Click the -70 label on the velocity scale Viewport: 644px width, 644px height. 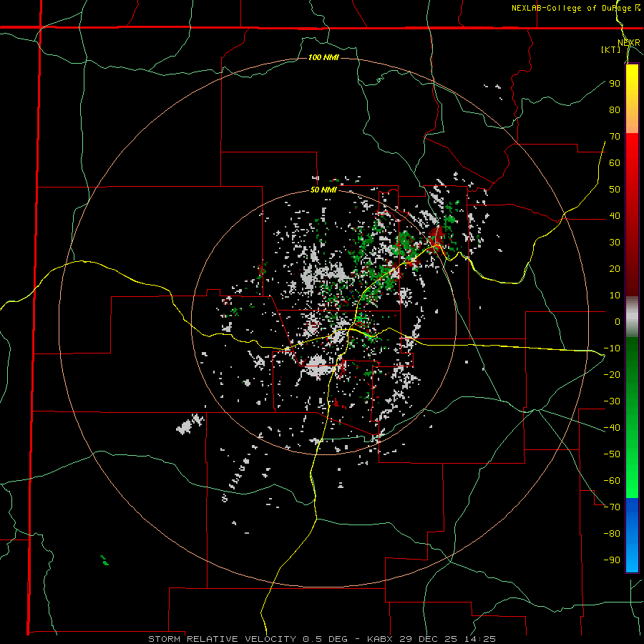click(612, 507)
